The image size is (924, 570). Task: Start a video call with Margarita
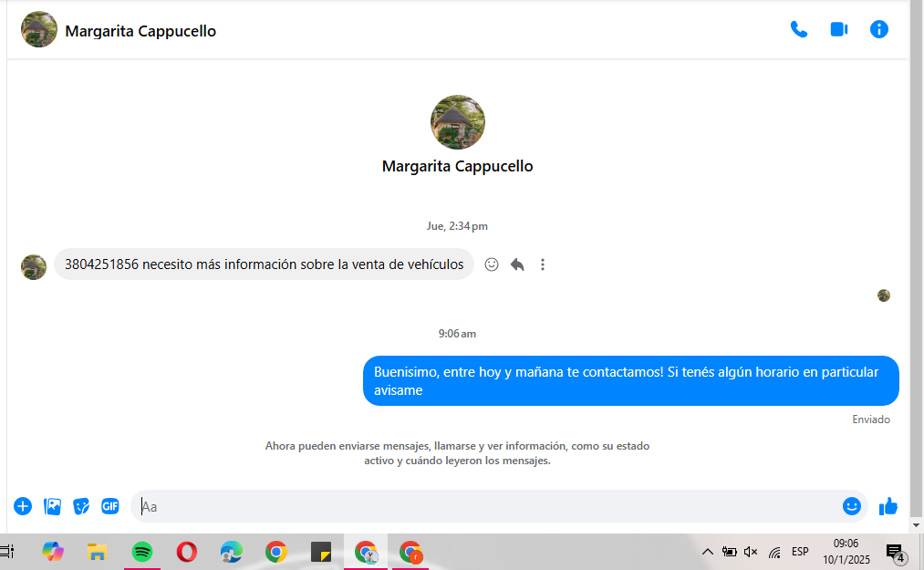839,29
